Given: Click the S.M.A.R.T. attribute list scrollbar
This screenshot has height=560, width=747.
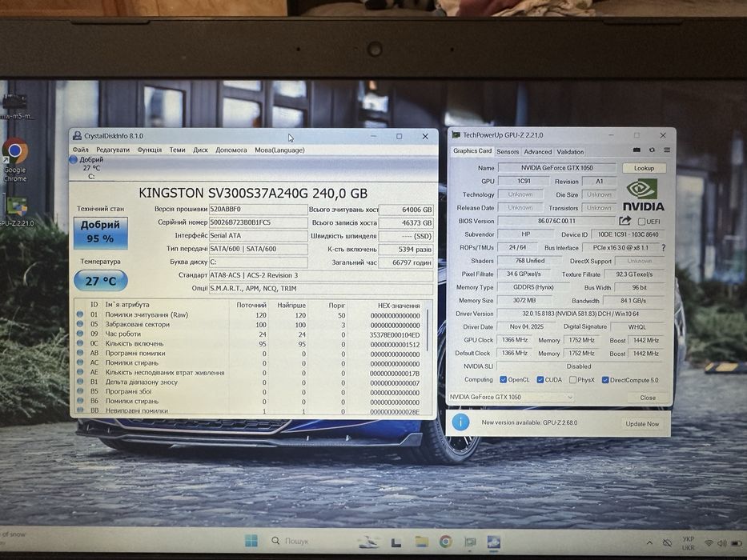Looking at the screenshot, I should [428, 331].
